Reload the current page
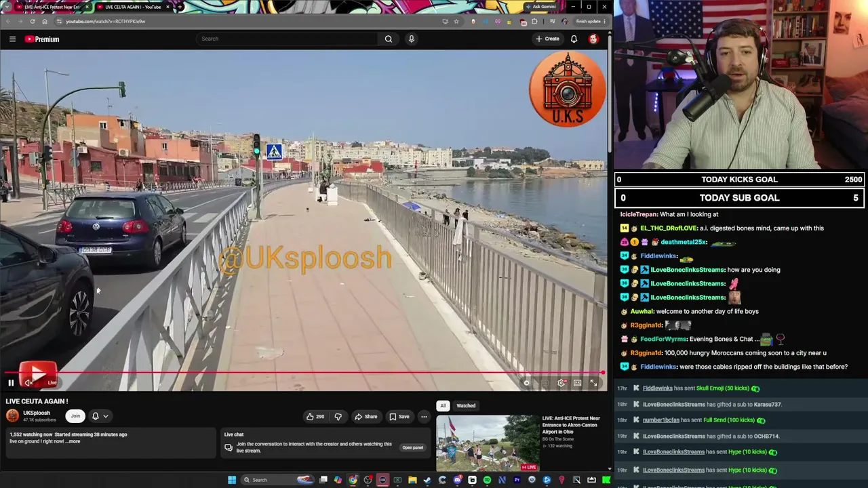Viewport: 868px width, 488px height. pos(32,21)
